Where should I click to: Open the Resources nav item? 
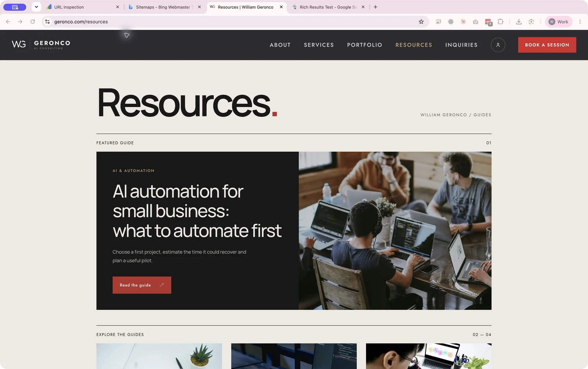click(x=414, y=45)
